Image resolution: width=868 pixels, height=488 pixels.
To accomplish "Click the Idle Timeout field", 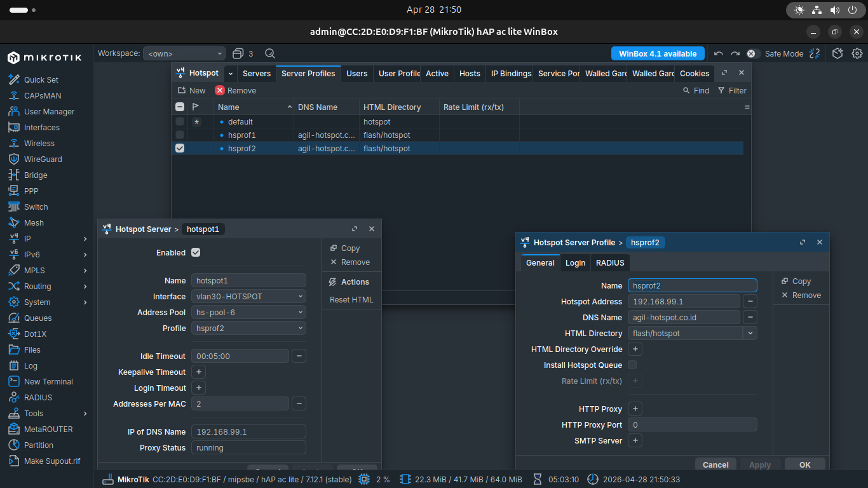I will (240, 356).
